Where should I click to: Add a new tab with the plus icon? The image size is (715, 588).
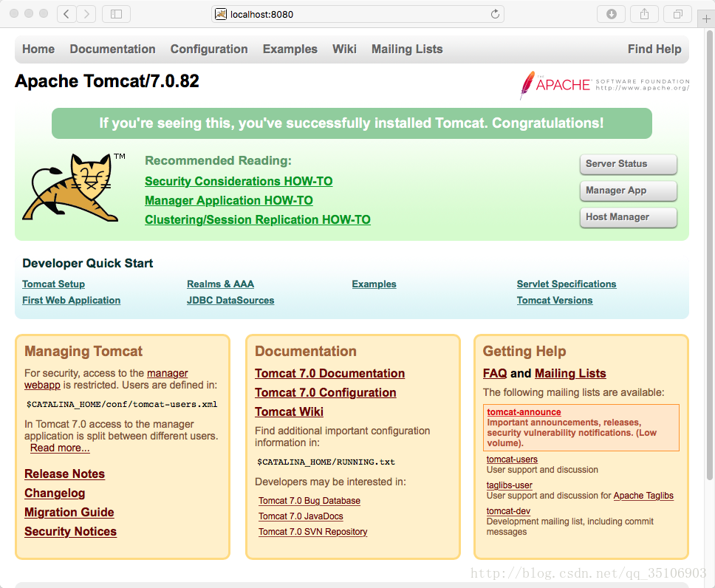click(706, 19)
